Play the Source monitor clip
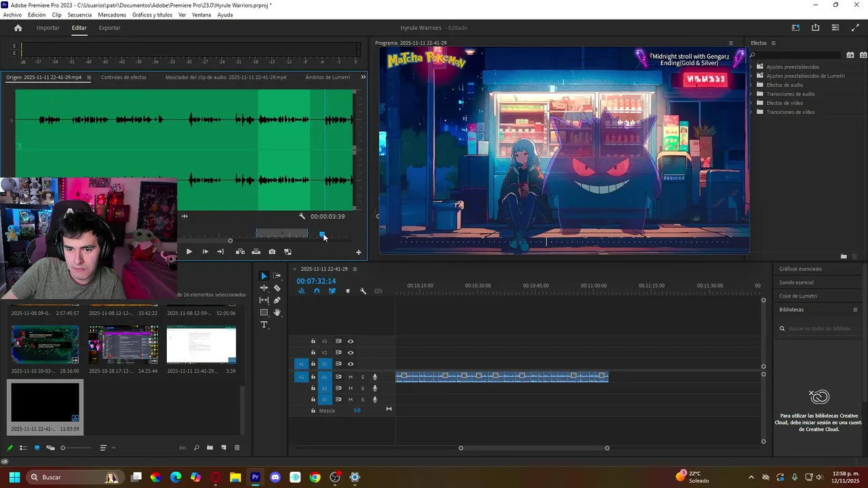This screenshot has width=868, height=488. (x=189, y=252)
